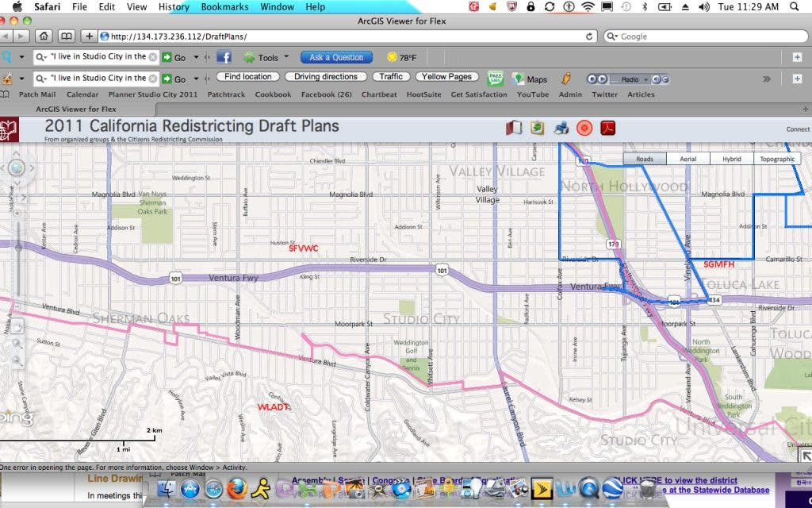Viewport: 812px width, 508px height.
Task: Switch basemap to Aerial
Action: pos(688,159)
